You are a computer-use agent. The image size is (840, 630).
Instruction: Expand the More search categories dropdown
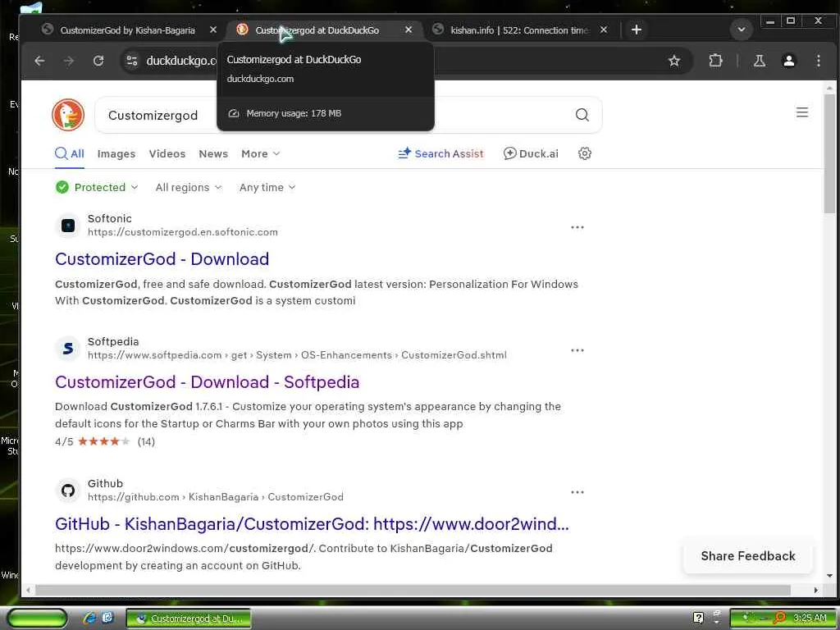(x=260, y=153)
